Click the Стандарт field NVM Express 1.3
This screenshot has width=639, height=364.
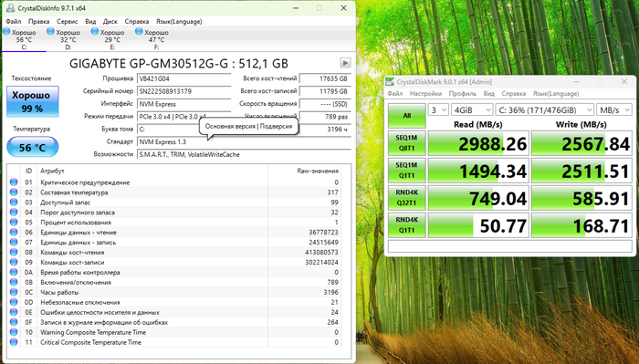pyautogui.click(x=244, y=141)
